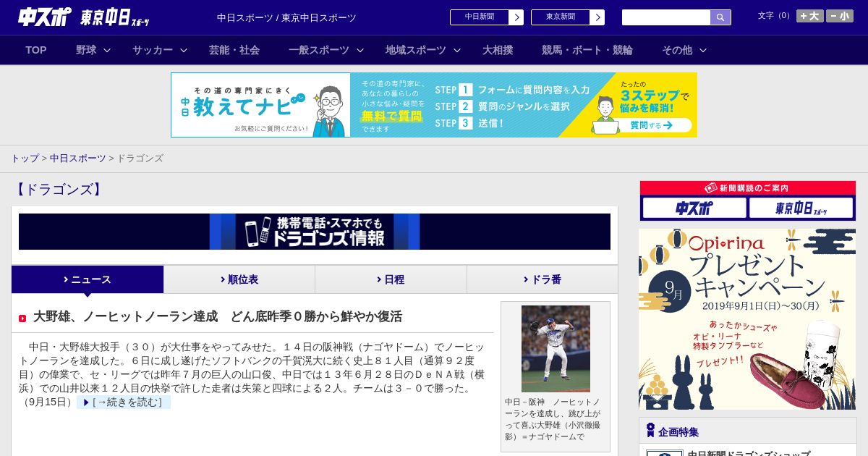This screenshot has height=456, width=868.
Task: Open the 地域スポーツ navigation menu
Action: coord(416,50)
